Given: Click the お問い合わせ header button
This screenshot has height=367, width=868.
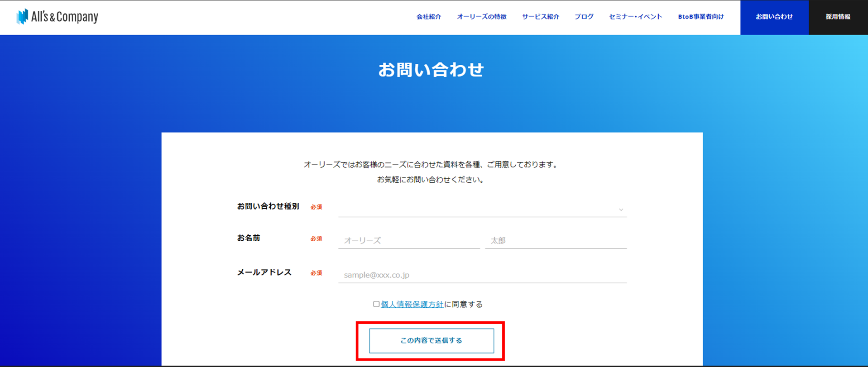Looking at the screenshot, I should 774,17.
